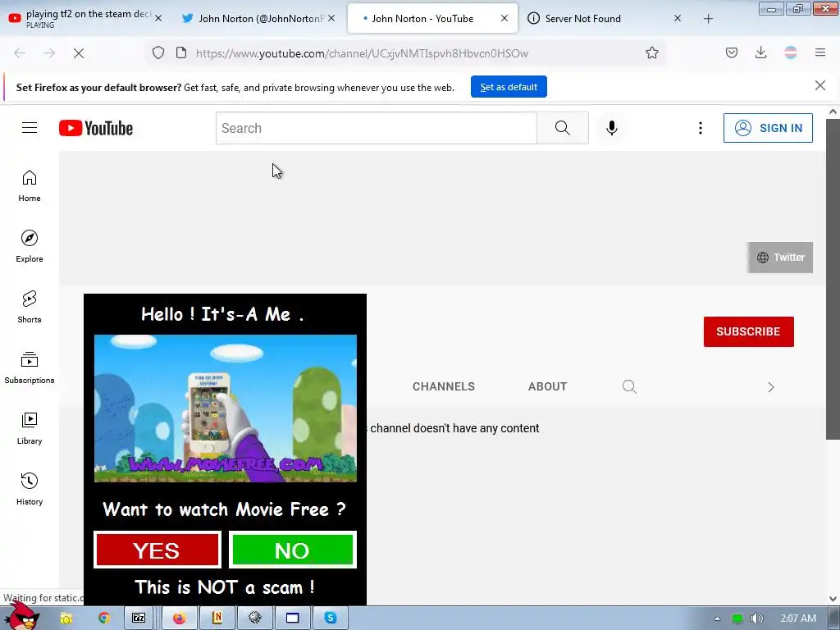Open Library in the sidebar
Image resolution: width=840 pixels, height=630 pixels.
(30, 428)
